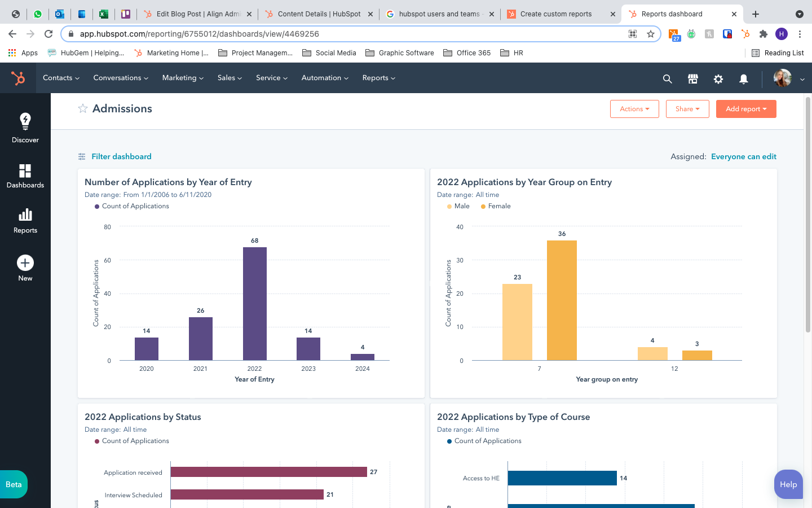Open the settings gear icon
The width and height of the screenshot is (812, 508).
pyautogui.click(x=718, y=79)
